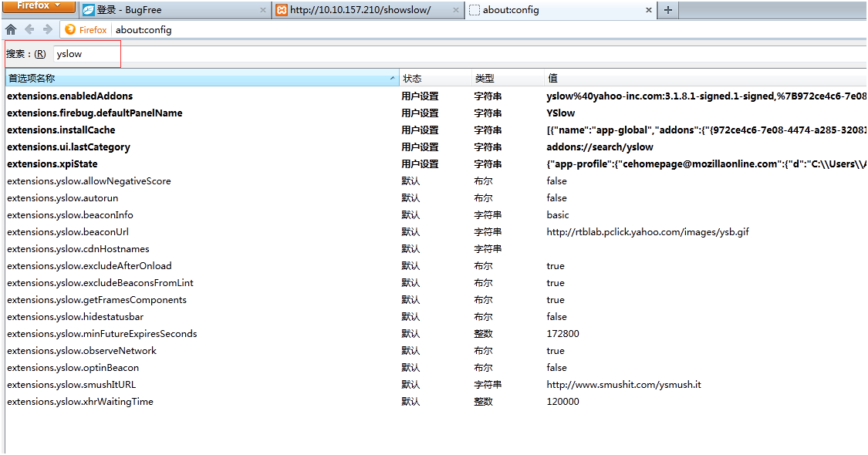Image resolution: width=868 pixels, height=455 pixels.
Task: Go forward with the right arrow icon
Action: [x=48, y=29]
